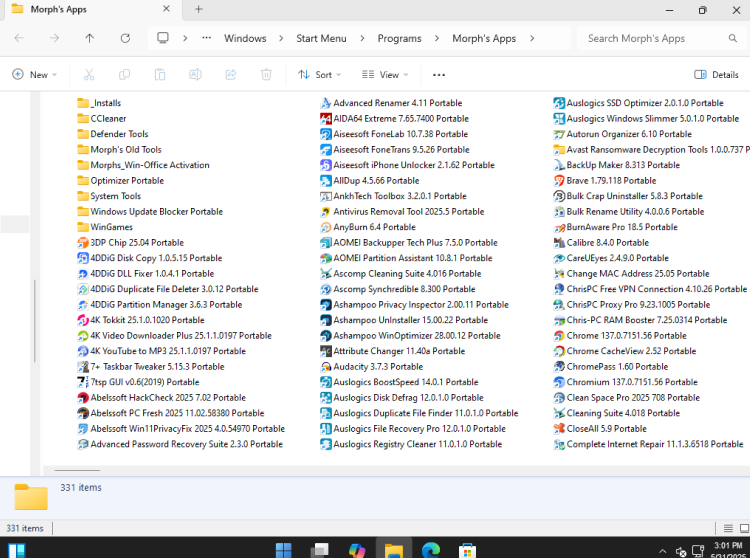Screen dimensions: 750x558
Task: Click the Forward navigation arrow
Action: point(55,38)
